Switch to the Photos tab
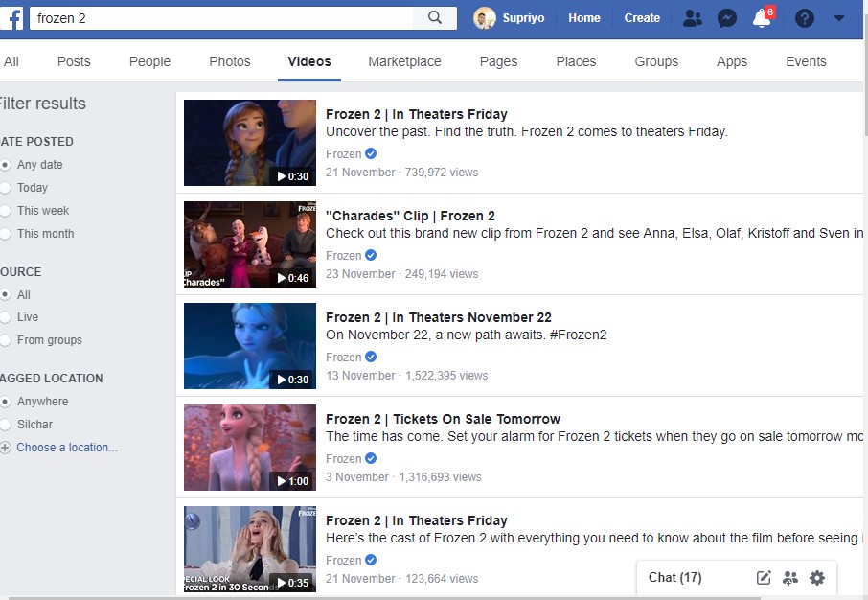The image size is (868, 600). (x=230, y=61)
